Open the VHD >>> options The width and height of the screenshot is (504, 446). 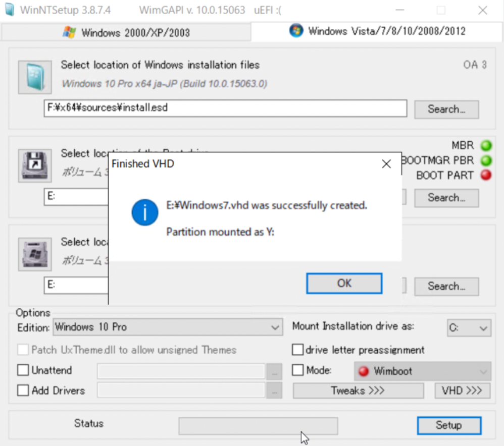(463, 391)
